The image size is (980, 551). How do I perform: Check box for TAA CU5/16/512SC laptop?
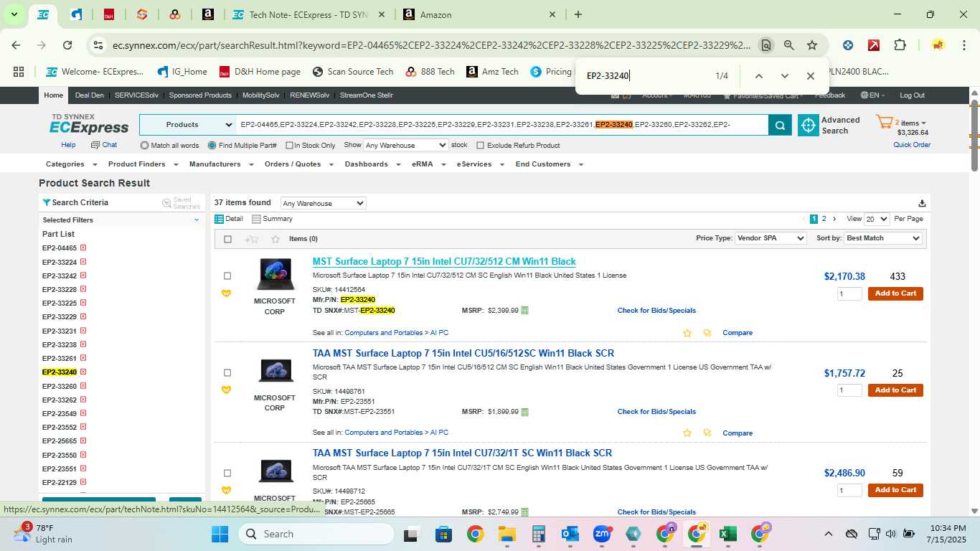tap(227, 373)
